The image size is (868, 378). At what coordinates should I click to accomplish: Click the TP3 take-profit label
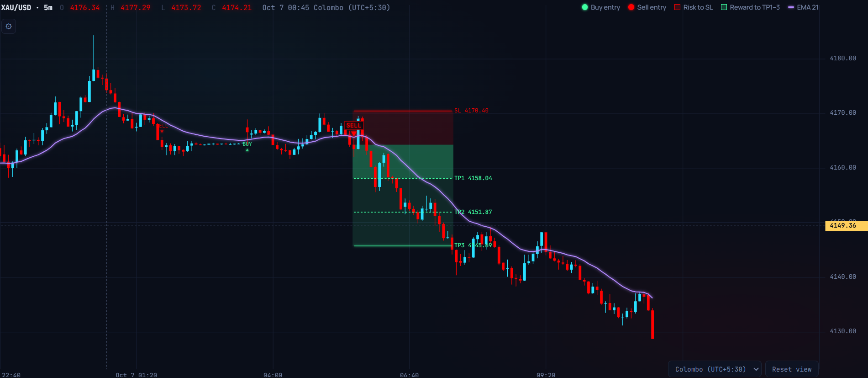point(473,245)
